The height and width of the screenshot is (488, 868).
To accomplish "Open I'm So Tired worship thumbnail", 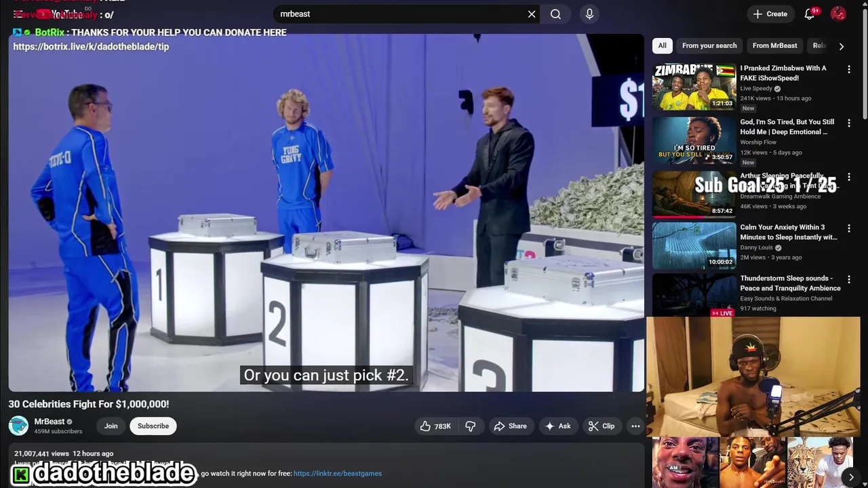I will 694,140.
